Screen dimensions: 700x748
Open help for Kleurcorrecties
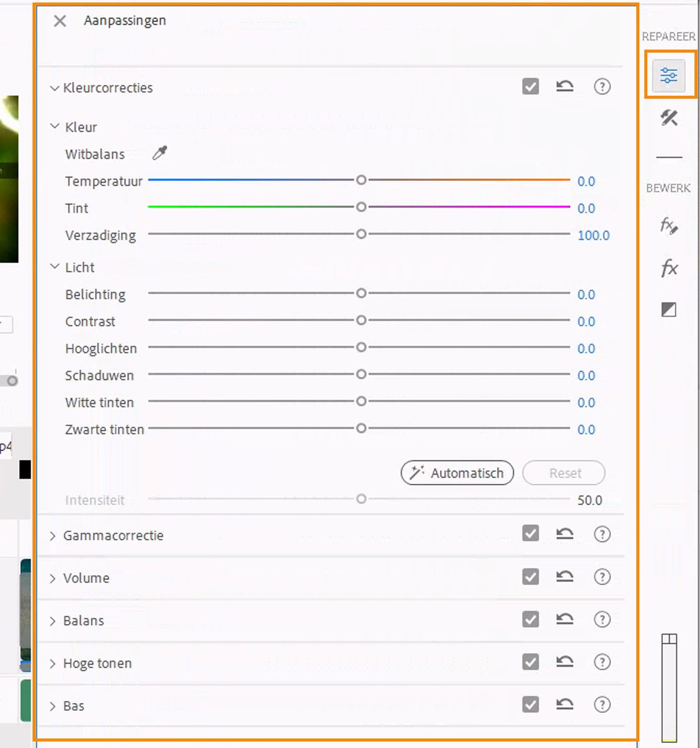coord(602,87)
